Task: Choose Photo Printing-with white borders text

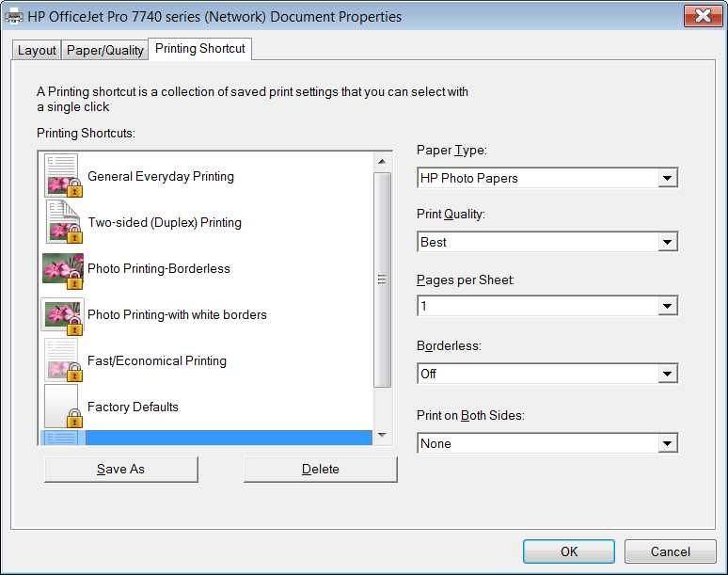Action: [x=177, y=314]
